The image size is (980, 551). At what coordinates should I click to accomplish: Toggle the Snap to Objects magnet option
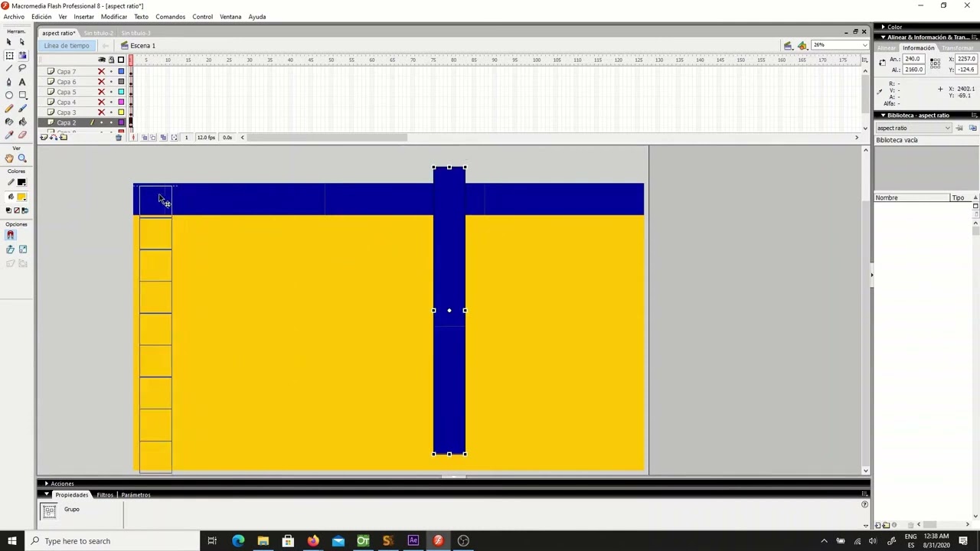10,235
